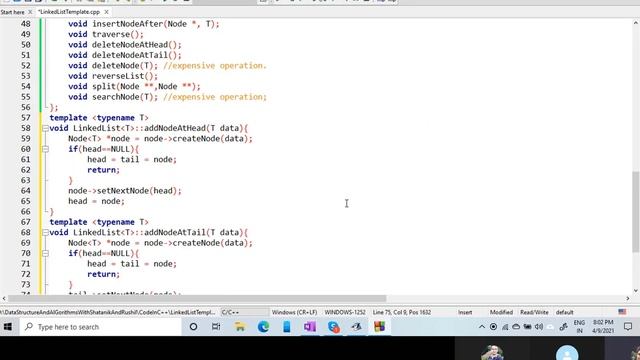
Task: Open the clock showing 8:02 PM
Action: click(x=603, y=327)
